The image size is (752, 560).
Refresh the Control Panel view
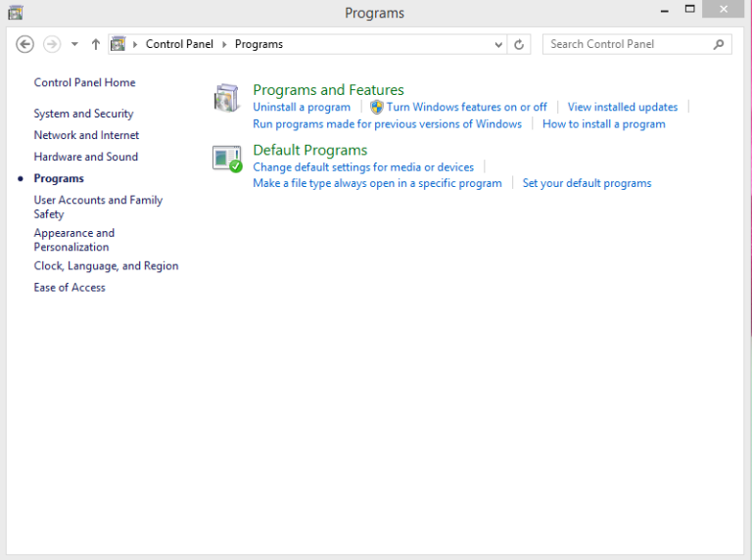click(519, 44)
